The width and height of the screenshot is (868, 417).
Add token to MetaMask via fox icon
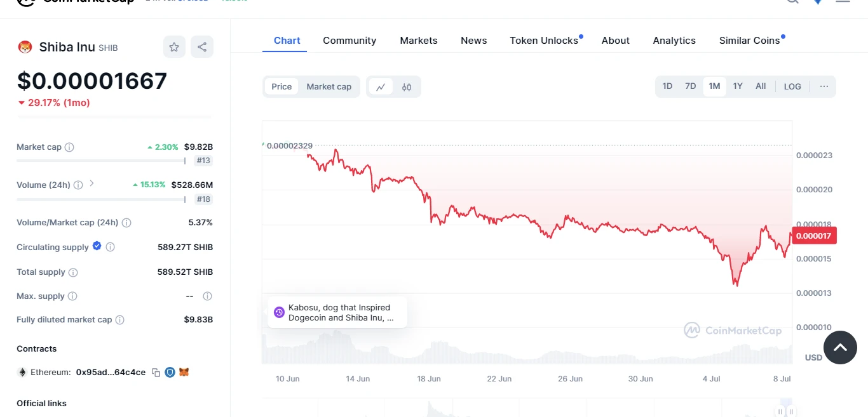coord(184,372)
